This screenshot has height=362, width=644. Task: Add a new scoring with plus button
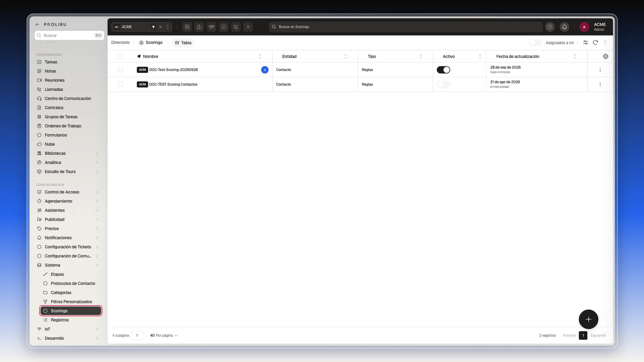588,319
